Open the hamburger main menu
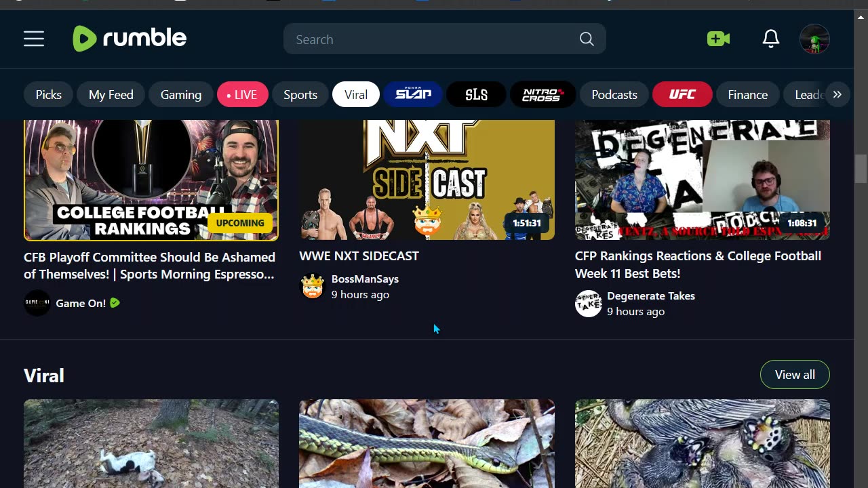 coord(34,39)
